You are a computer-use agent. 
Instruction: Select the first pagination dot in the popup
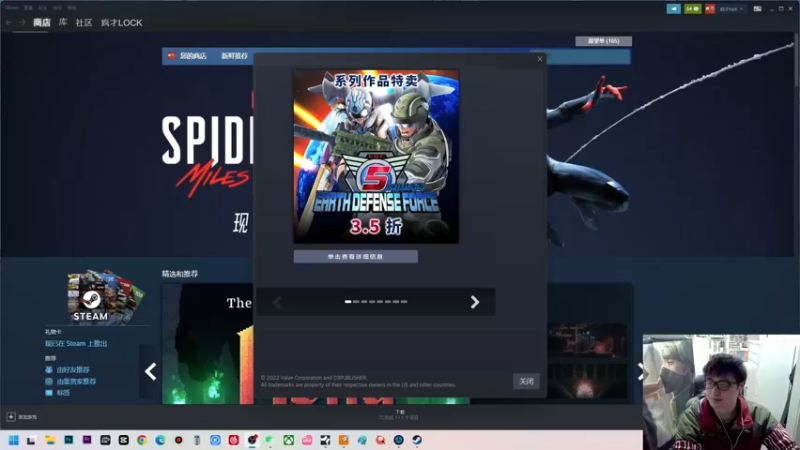click(x=348, y=302)
